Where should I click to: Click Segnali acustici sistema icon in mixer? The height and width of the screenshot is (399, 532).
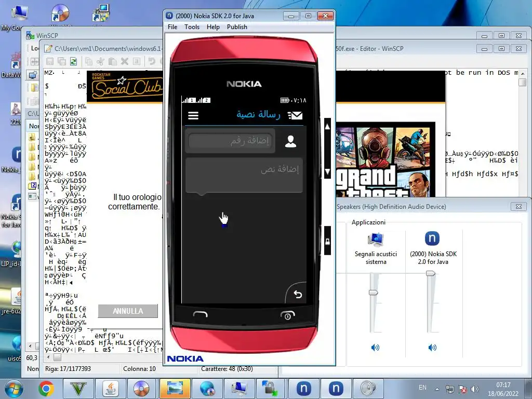tap(376, 239)
